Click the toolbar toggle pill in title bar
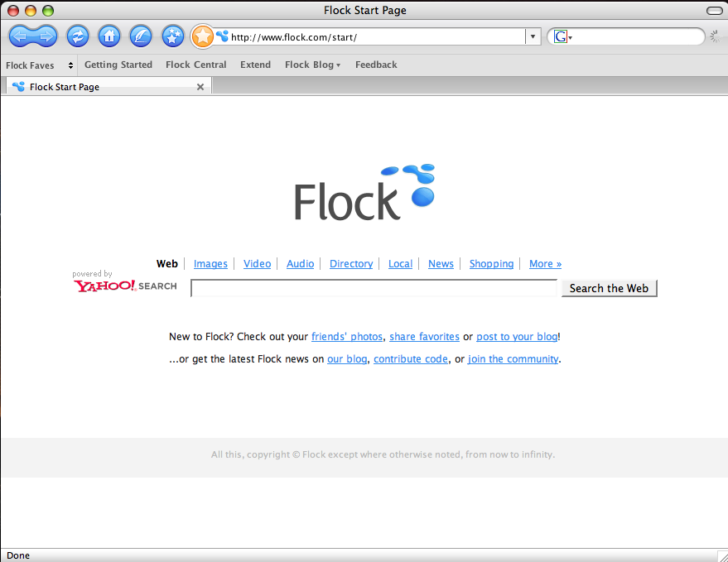 click(714, 10)
